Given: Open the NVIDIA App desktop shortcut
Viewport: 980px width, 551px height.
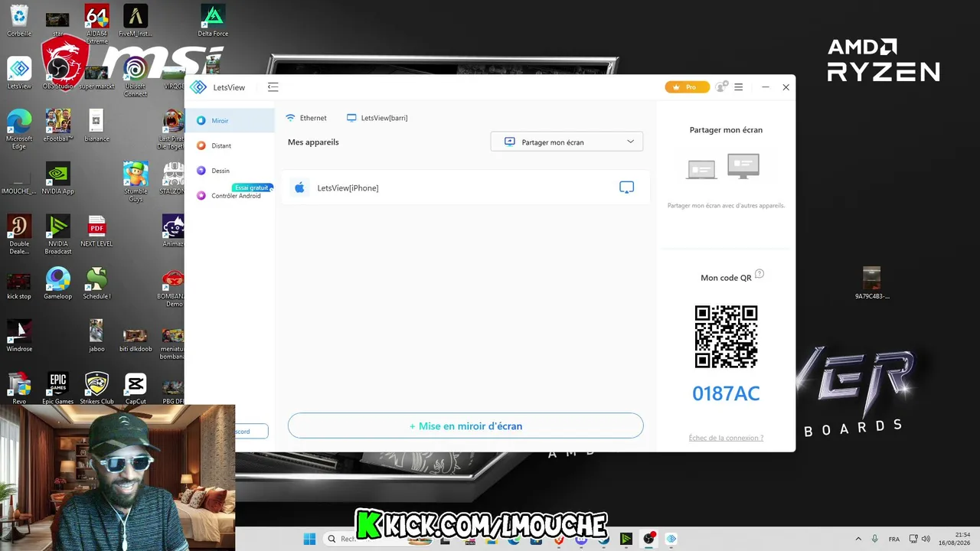Looking at the screenshot, I should 58,178.
